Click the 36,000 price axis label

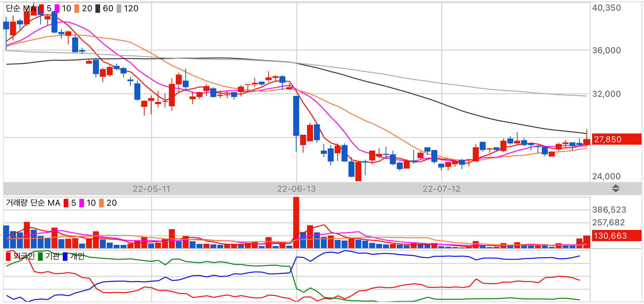click(x=606, y=50)
